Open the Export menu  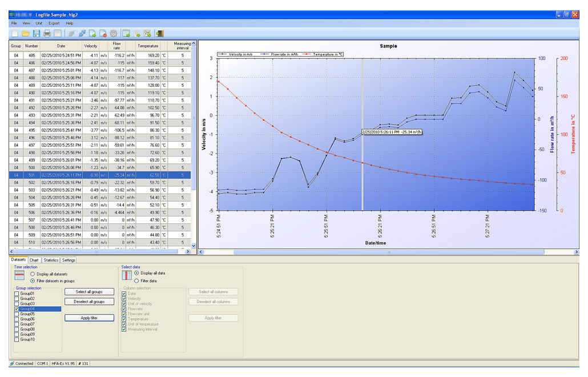tap(54, 23)
